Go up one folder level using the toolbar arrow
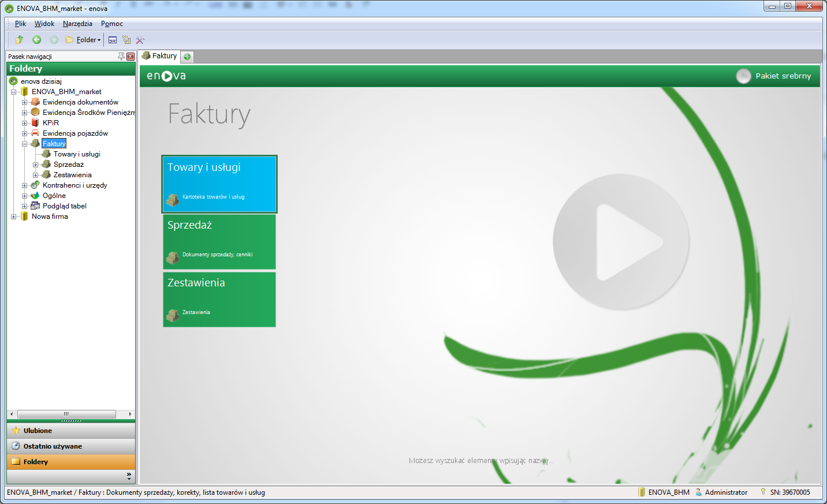 coord(20,40)
